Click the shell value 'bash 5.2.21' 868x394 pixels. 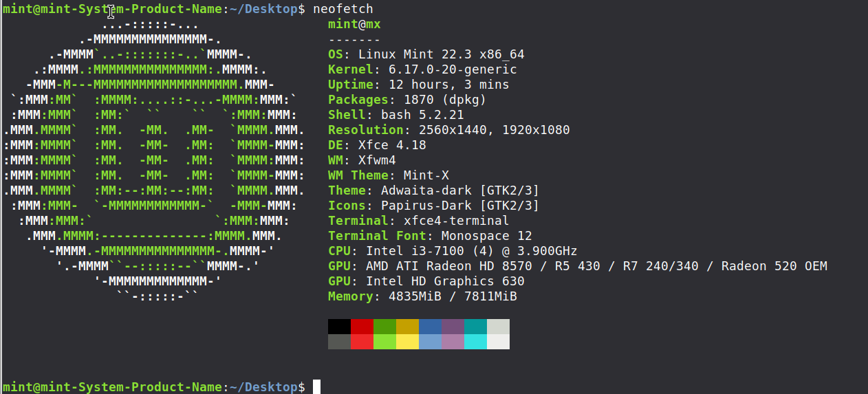tap(422, 115)
